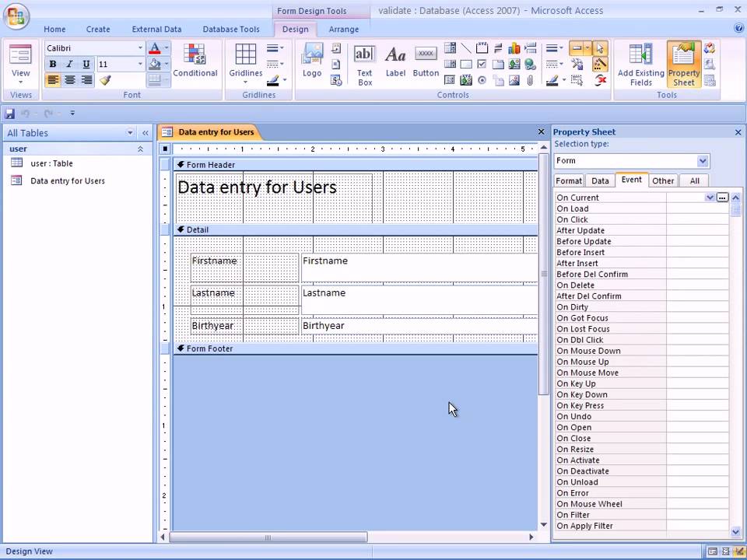Toggle Use Control Wizards

(600, 65)
